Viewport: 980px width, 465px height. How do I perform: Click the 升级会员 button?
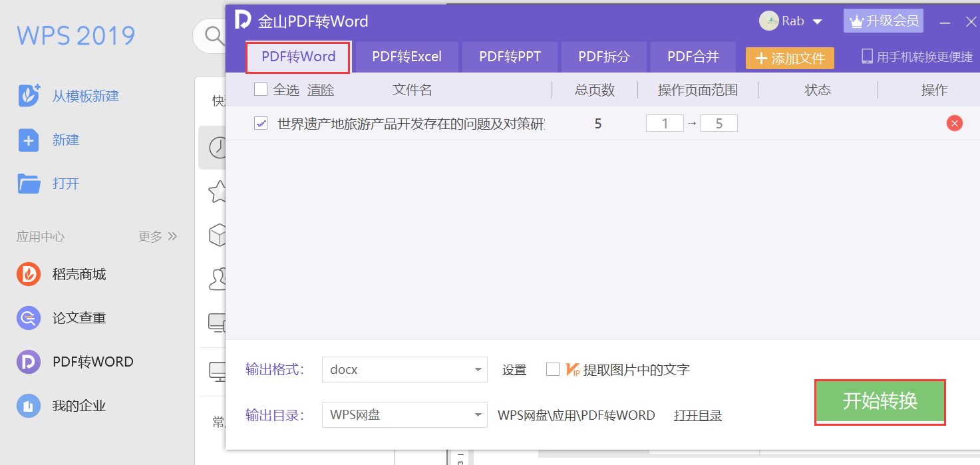884,21
